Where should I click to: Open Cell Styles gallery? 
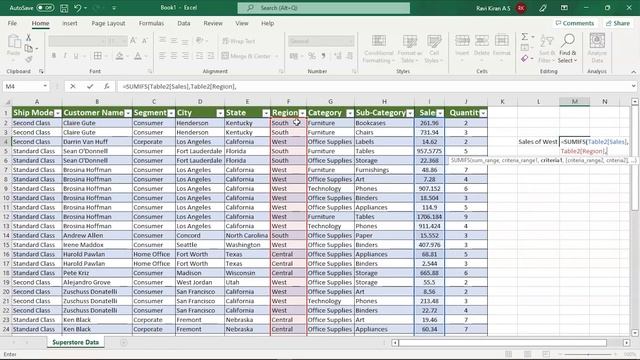433,49
